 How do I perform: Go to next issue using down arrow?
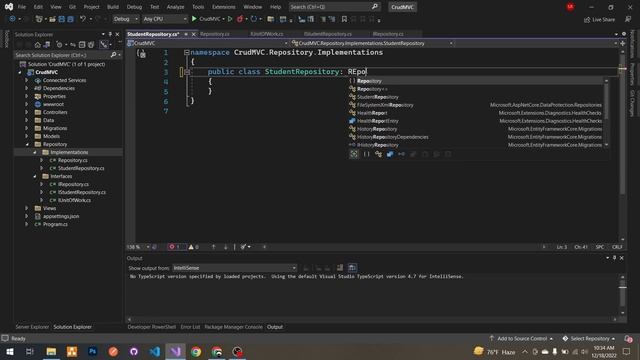tap(225, 247)
